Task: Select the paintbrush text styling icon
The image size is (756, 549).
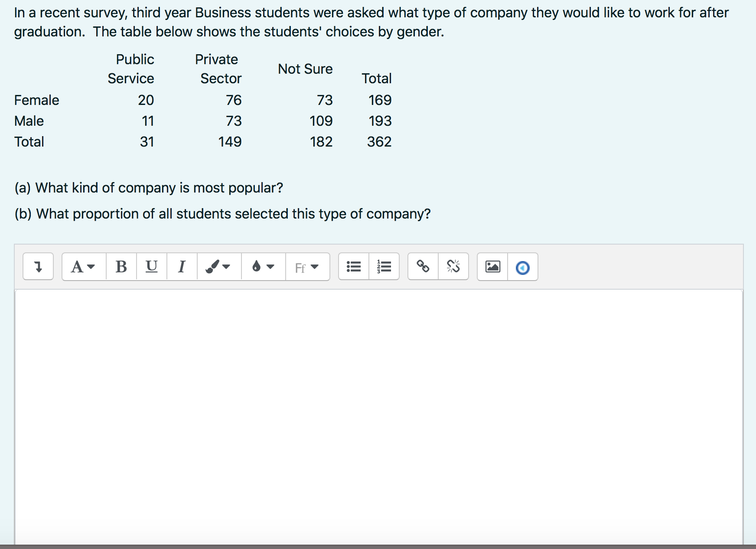Action: [213, 266]
